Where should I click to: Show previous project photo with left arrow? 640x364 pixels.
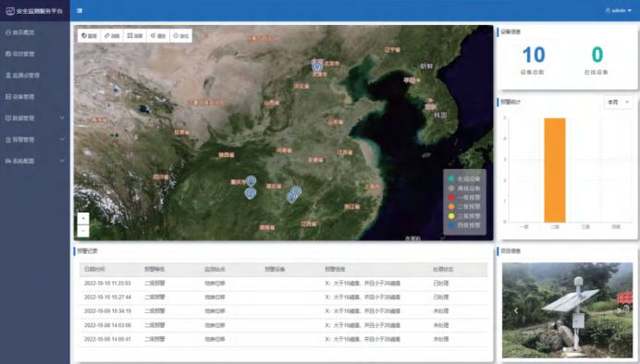(516, 310)
